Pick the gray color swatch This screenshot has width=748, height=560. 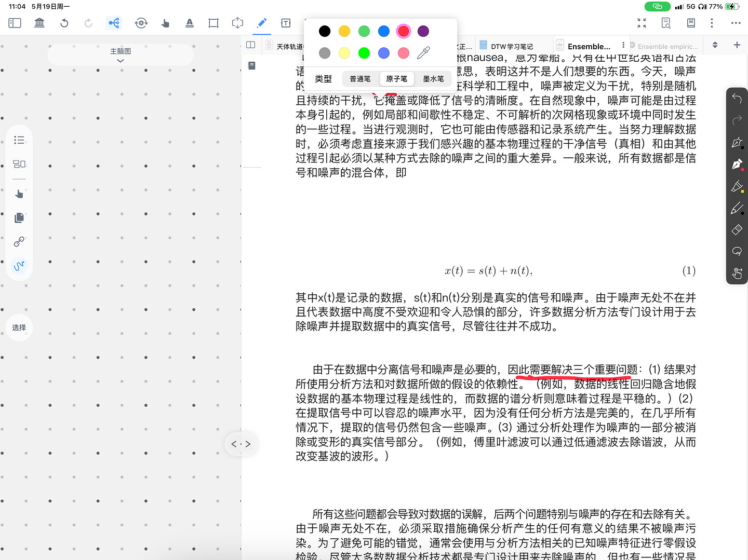tap(325, 53)
